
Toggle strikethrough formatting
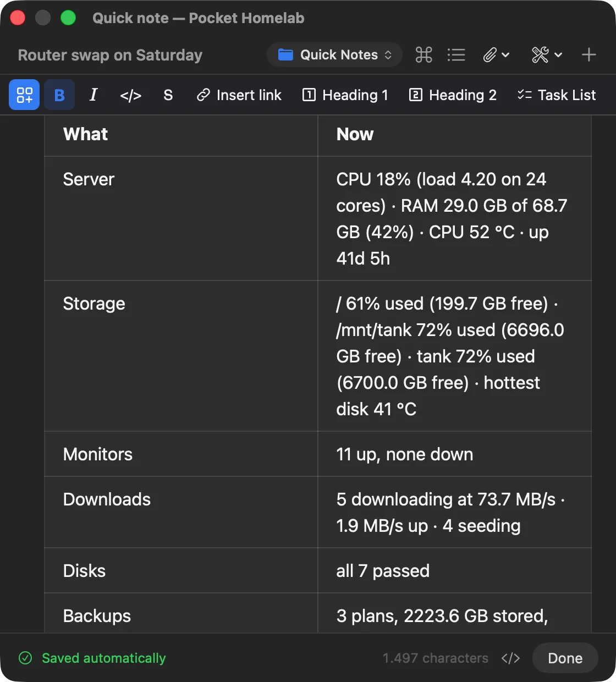tap(168, 95)
